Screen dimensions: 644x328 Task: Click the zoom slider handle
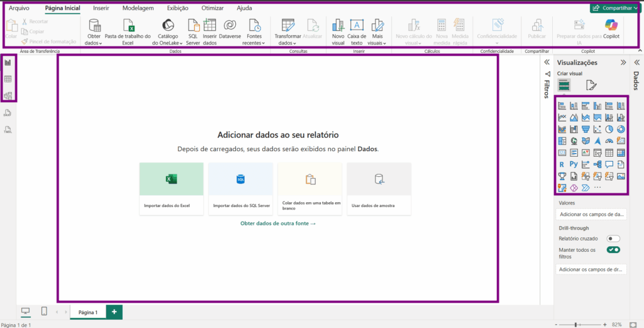tap(576, 325)
